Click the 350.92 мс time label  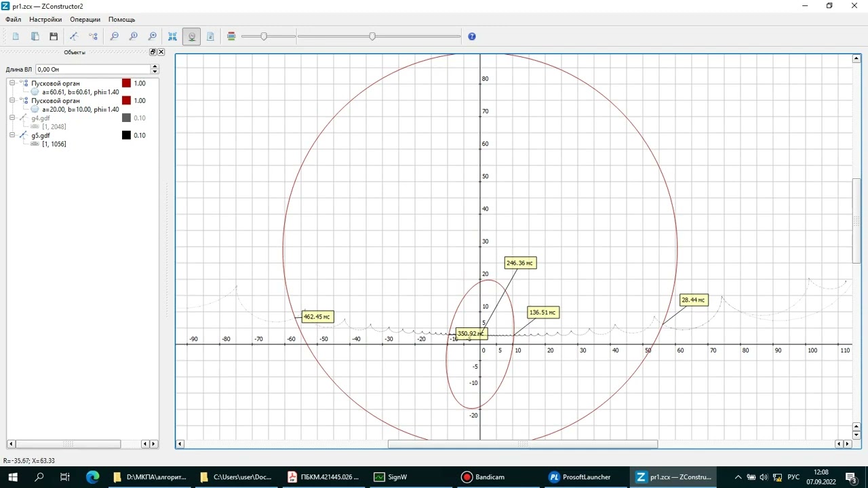tap(471, 333)
